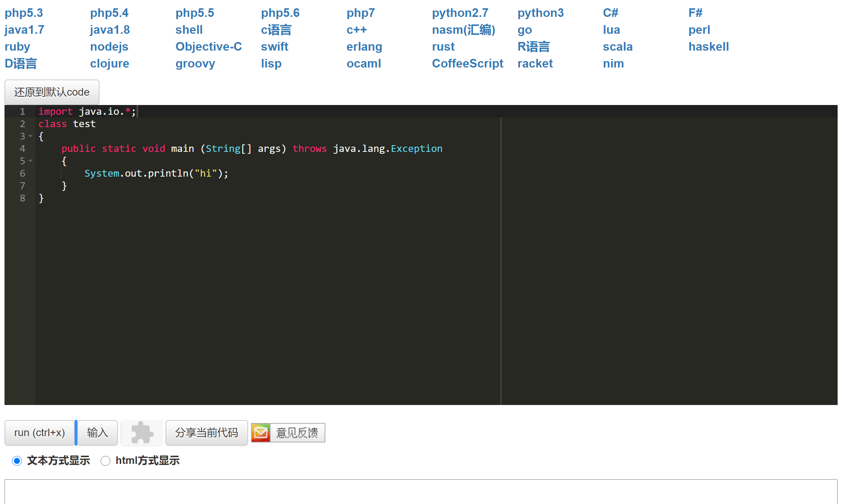Collapse the code fold on line 3
This screenshot has width=844, height=504.
[31, 136]
